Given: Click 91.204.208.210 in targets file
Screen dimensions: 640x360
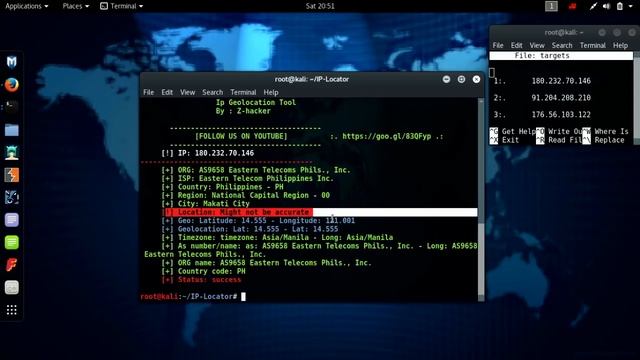Looking at the screenshot, I should pyautogui.click(x=561, y=98).
